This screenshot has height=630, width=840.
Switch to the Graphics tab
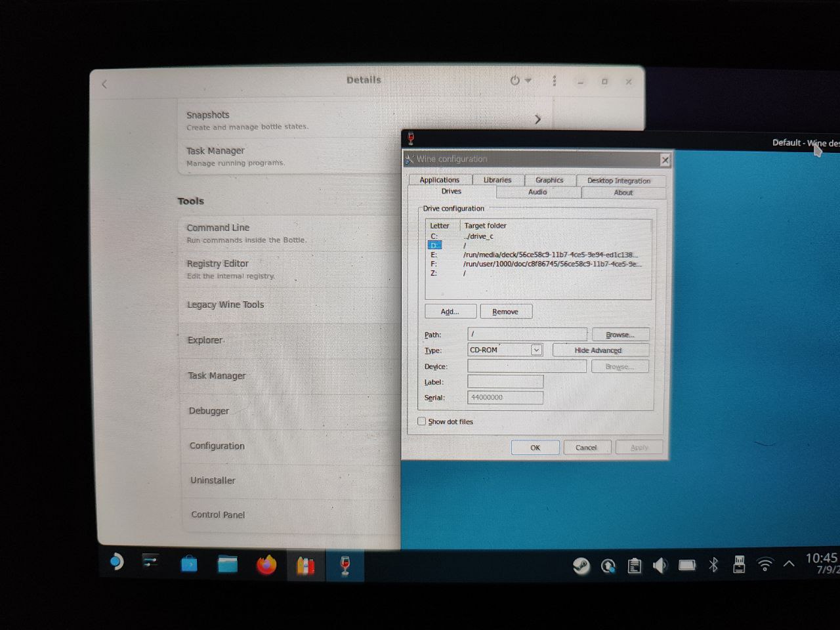pyautogui.click(x=549, y=180)
